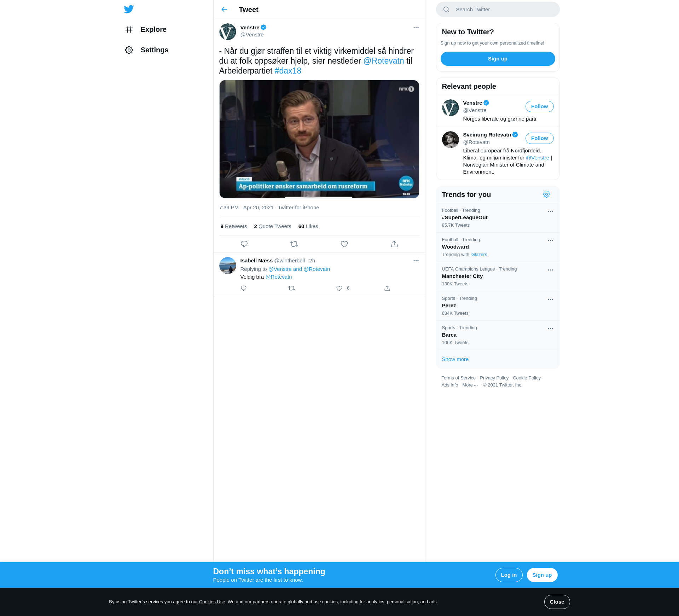Viewport: 679px width, 616px height.
Task: Log in from the bottom banner
Action: (x=509, y=575)
